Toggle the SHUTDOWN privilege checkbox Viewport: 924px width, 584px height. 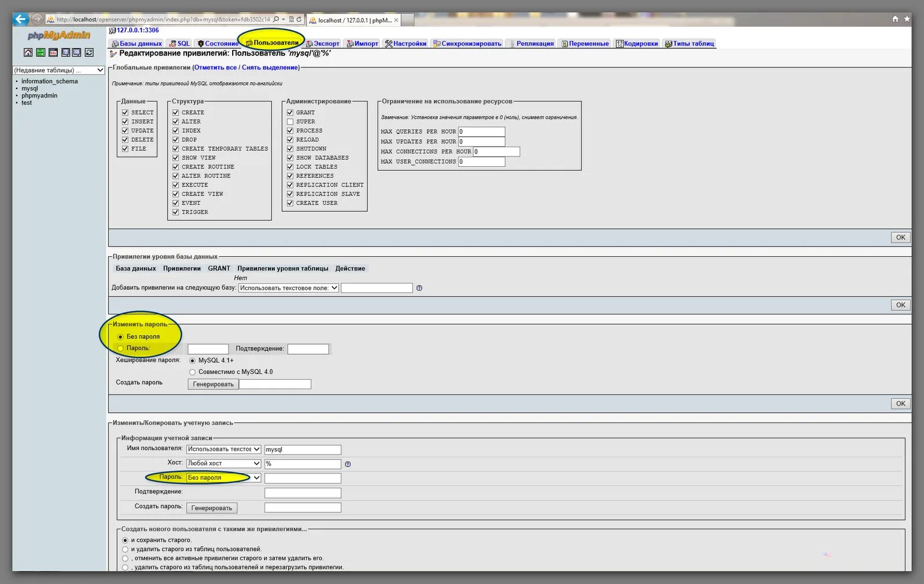290,149
